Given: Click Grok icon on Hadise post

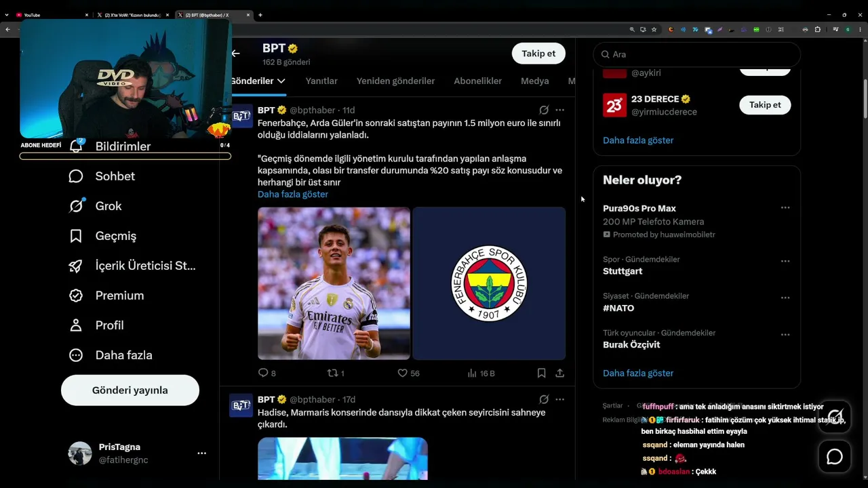Looking at the screenshot, I should point(544,399).
